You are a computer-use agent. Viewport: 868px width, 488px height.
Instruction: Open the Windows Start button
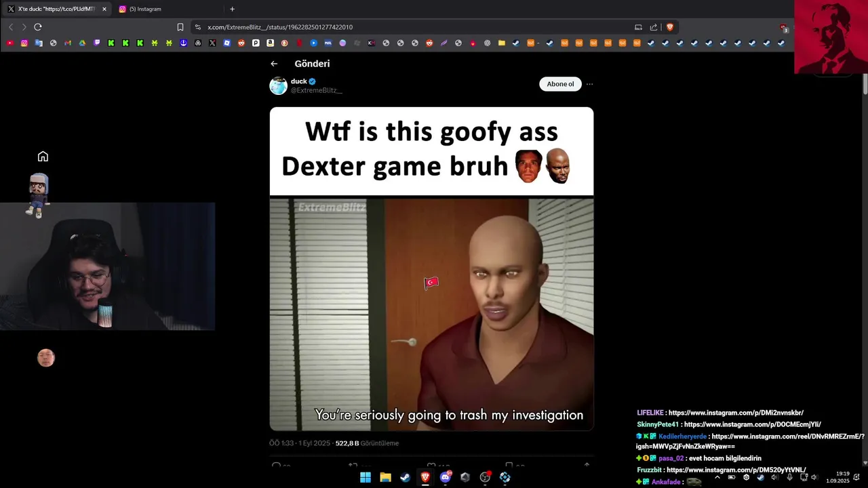pos(366,477)
